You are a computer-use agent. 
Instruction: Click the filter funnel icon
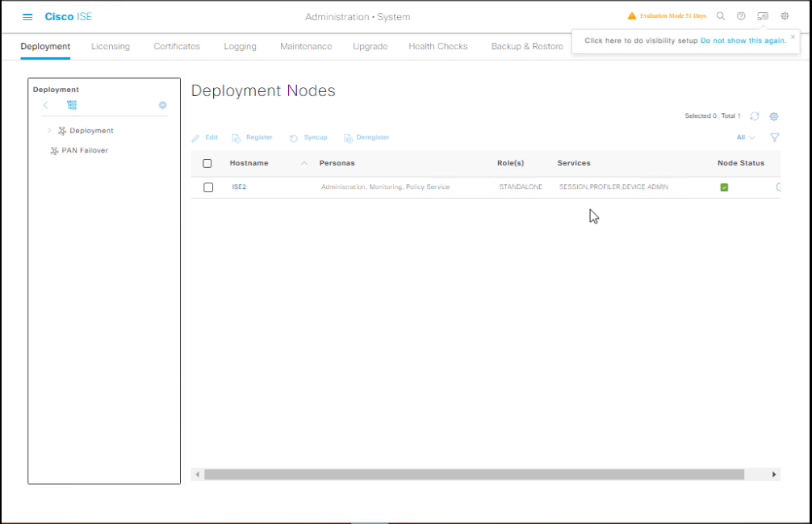774,138
